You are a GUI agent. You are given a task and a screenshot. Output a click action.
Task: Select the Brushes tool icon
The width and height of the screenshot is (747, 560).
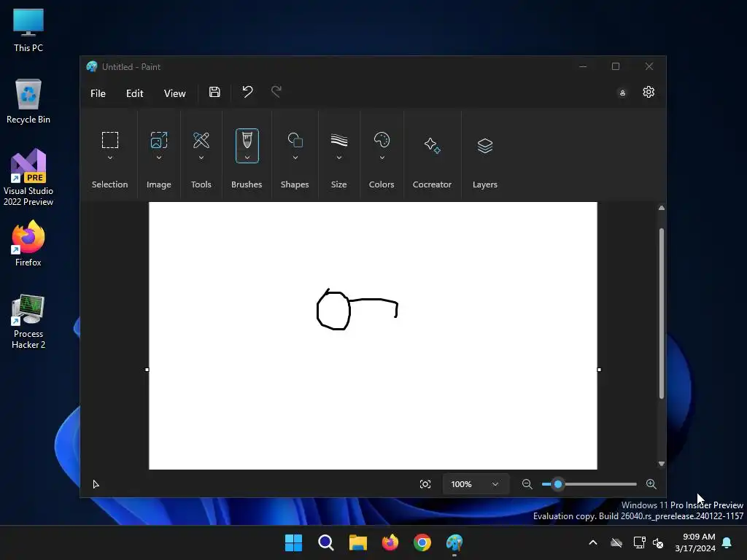pos(247,140)
